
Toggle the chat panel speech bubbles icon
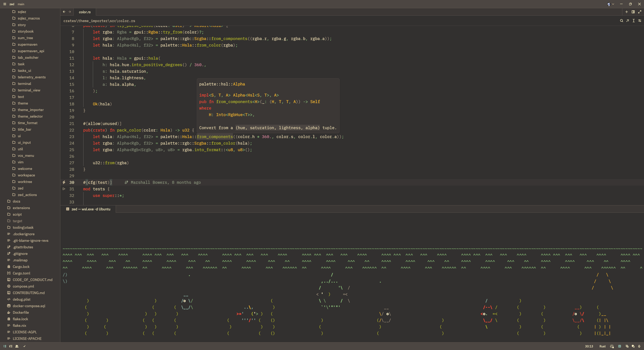coord(633,346)
